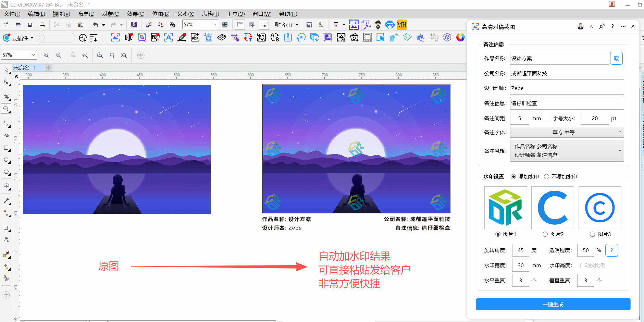
Task: Choose the 图片3 watermark radio button
Action: click(x=592, y=234)
